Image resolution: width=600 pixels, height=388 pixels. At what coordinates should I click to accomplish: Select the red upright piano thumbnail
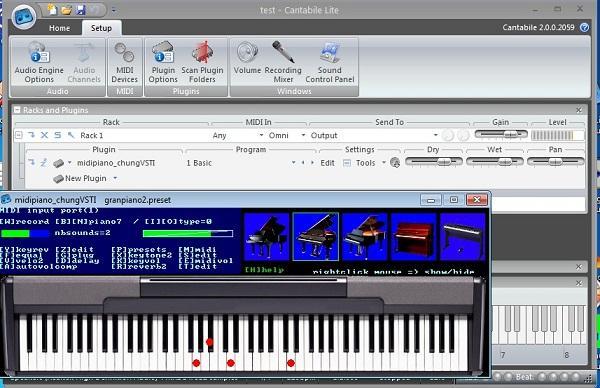(x=414, y=237)
